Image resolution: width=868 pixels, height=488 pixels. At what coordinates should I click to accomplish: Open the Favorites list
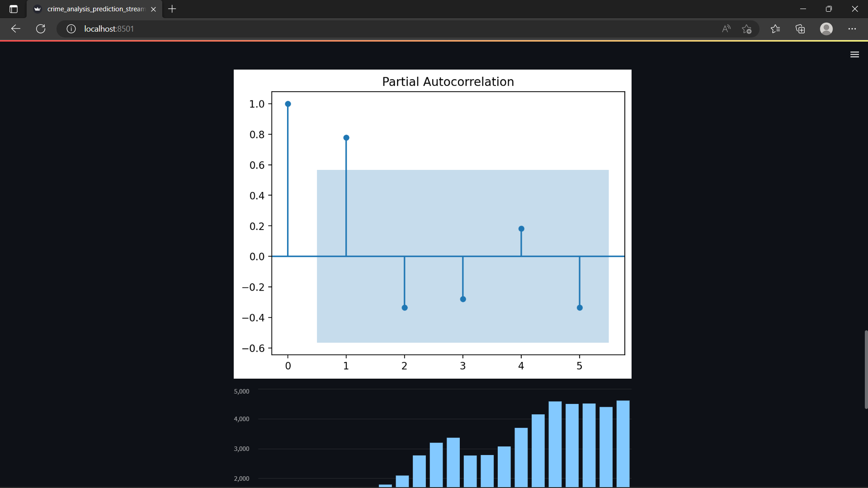pyautogui.click(x=775, y=28)
